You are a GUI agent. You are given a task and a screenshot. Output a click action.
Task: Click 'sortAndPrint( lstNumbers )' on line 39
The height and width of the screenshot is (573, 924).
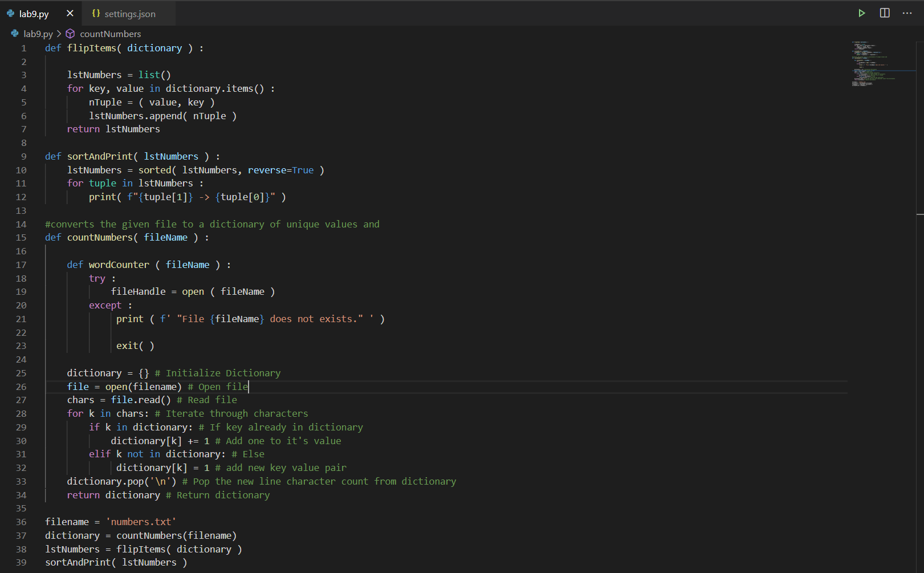click(x=116, y=562)
